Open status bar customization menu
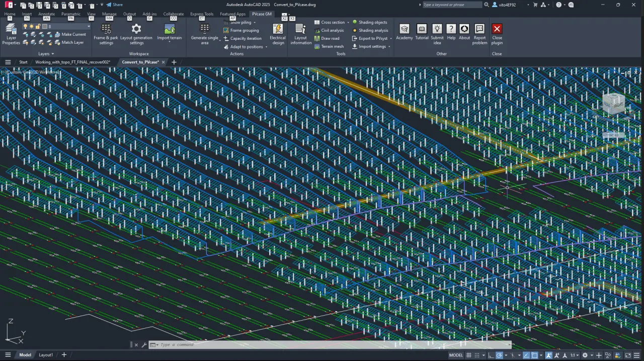The image size is (644, 361). pos(637,355)
